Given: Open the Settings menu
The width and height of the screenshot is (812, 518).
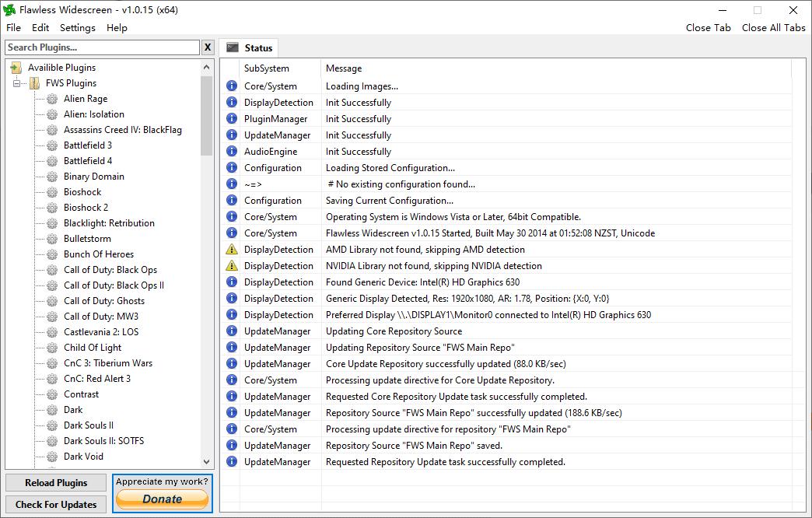Looking at the screenshot, I should click(78, 28).
